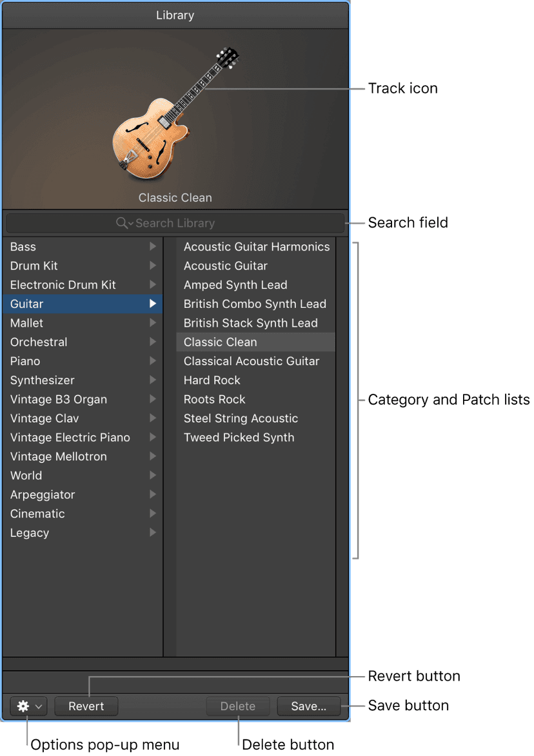Choose the British Stack Synth Lead patch

[255, 323]
